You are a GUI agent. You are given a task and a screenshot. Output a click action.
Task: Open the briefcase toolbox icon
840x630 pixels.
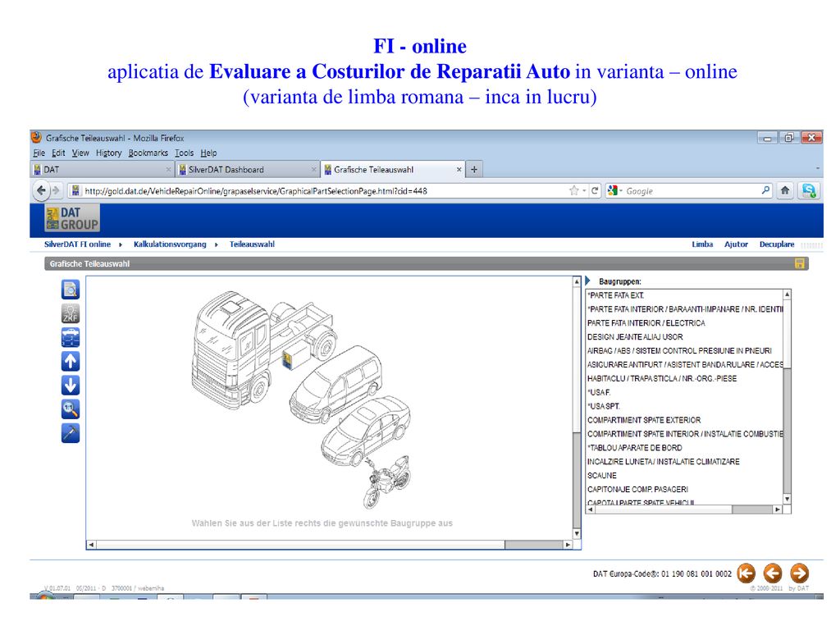[71, 337]
